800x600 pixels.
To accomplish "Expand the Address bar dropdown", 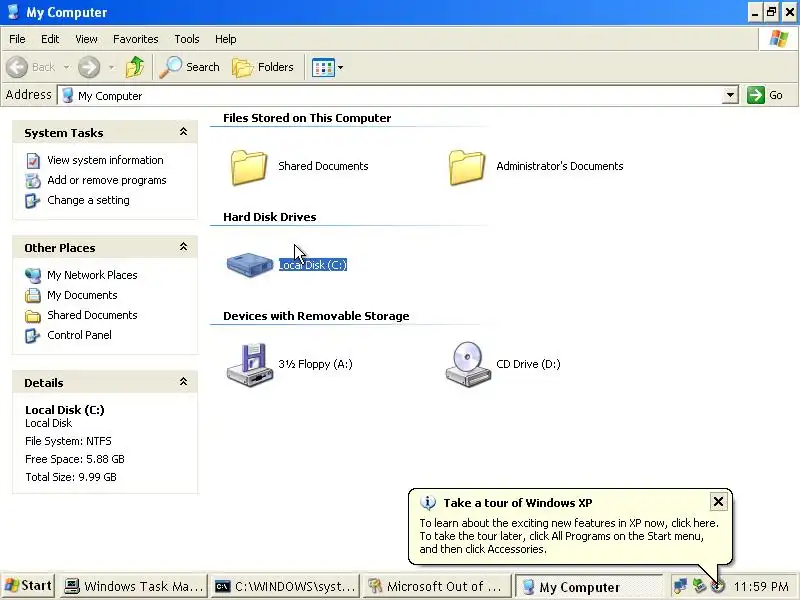I will point(731,95).
